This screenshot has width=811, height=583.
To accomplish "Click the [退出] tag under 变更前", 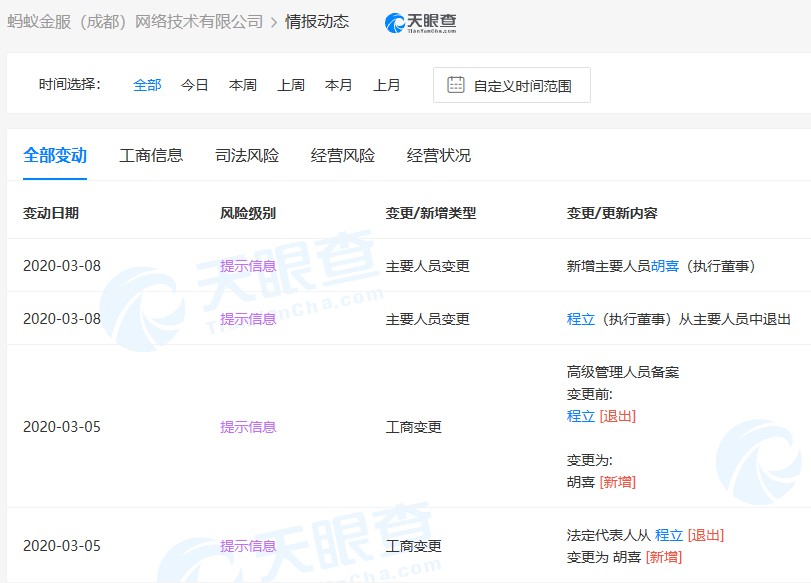I will click(618, 416).
